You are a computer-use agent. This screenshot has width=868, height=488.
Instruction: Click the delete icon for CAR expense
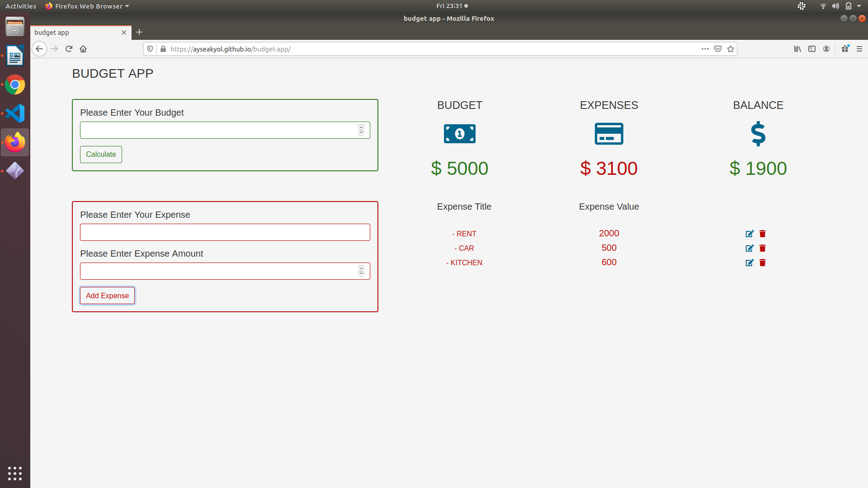763,248
